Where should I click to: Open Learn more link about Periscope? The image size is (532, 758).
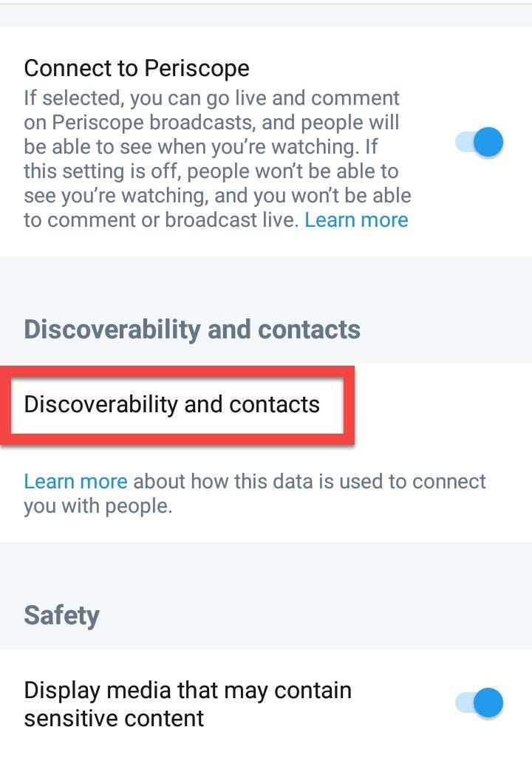pos(356,220)
